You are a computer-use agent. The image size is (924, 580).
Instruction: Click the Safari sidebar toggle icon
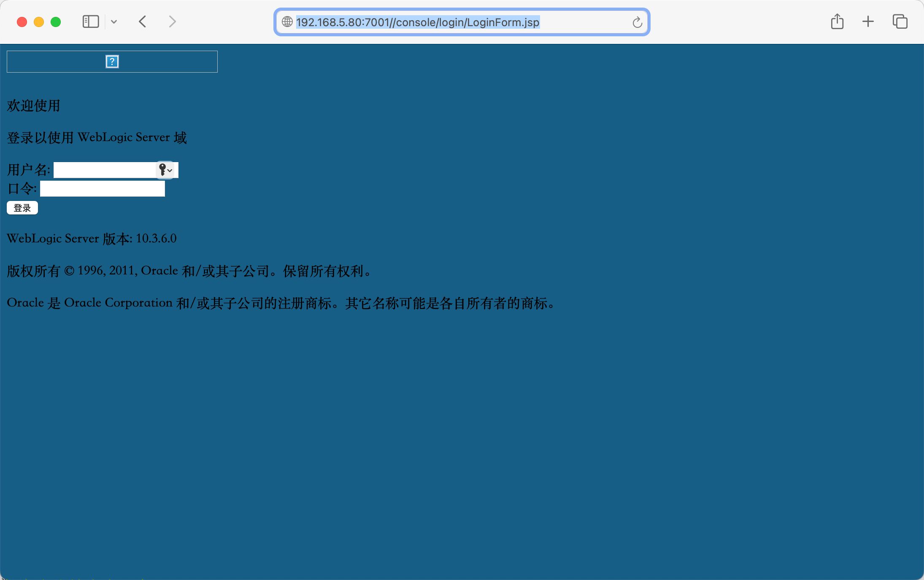(x=90, y=22)
